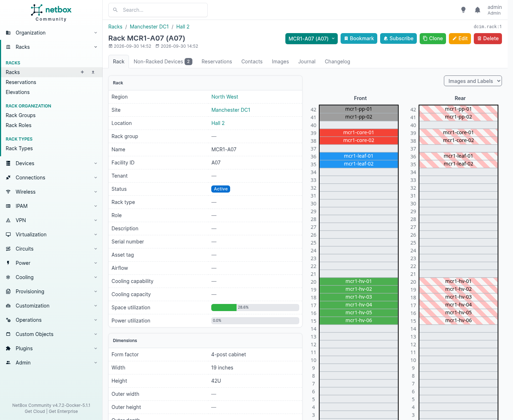
Task: Select mcr1-hv-03 in the Front elevation
Action: [x=359, y=297]
